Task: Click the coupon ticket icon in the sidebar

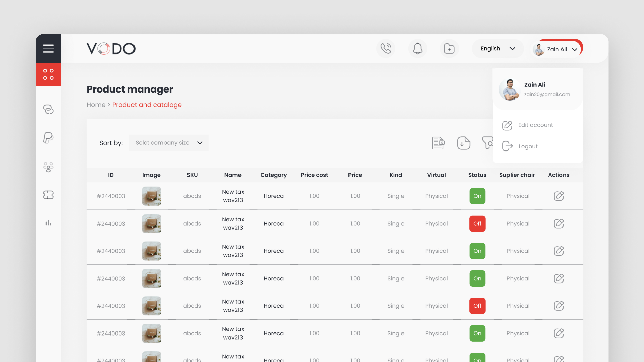Action: tap(48, 195)
